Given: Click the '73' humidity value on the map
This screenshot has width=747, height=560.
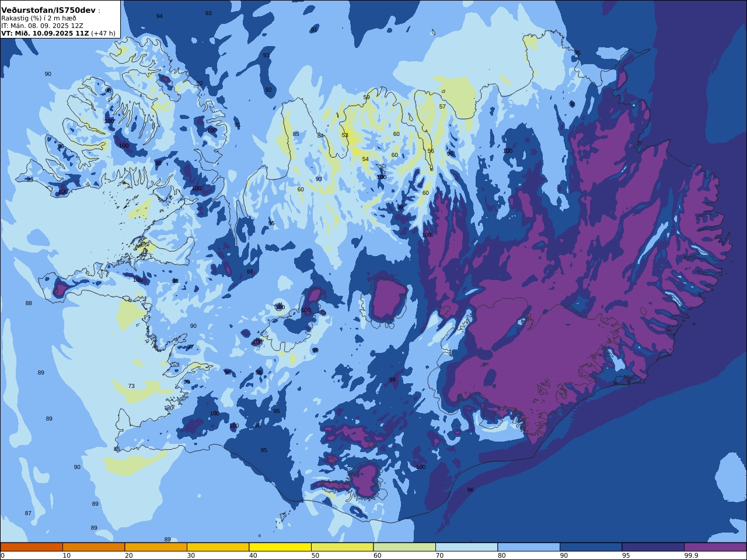Looking at the screenshot, I should pos(131,386).
